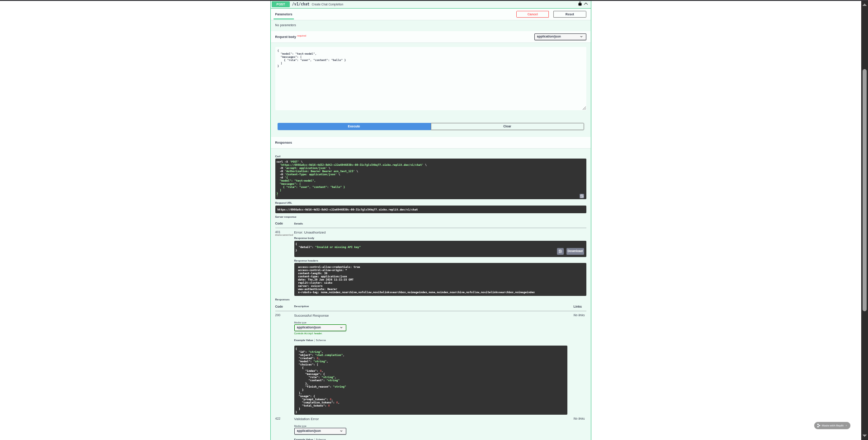Open request body content type dropdown
The image size is (868, 440).
pyautogui.click(x=560, y=37)
